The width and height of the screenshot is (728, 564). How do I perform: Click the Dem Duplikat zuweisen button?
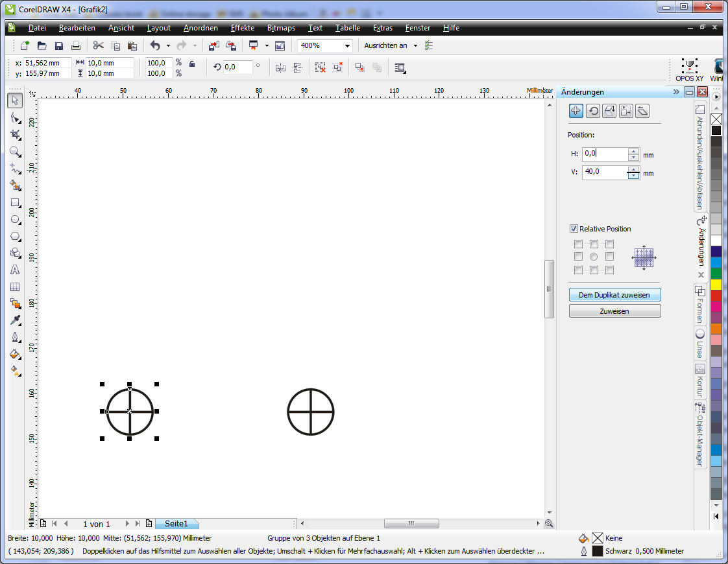614,295
